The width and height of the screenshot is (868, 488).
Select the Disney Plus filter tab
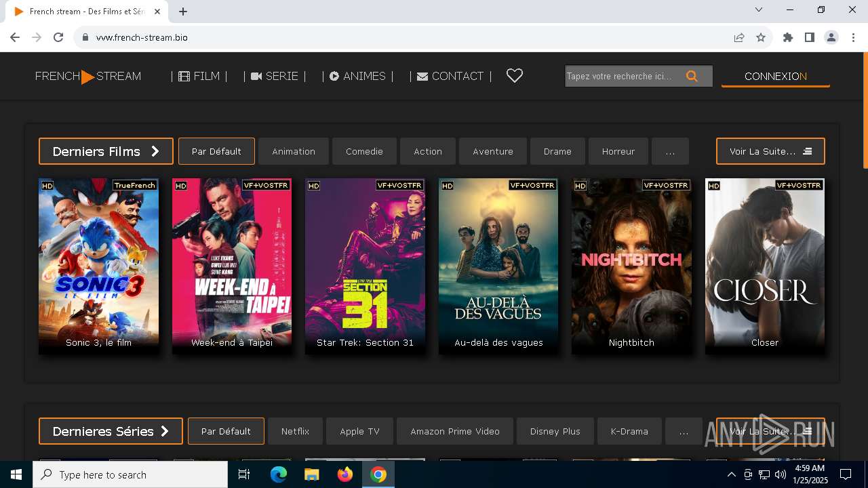tap(555, 431)
